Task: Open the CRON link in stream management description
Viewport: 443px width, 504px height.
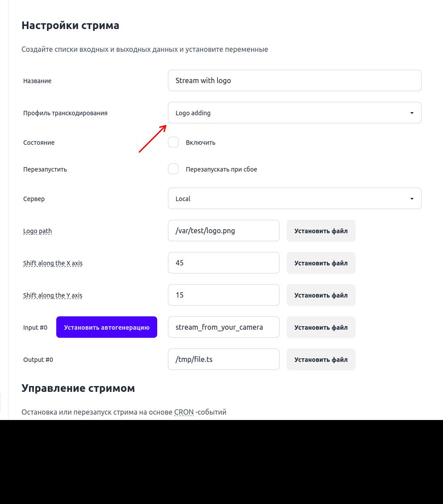Action: tap(184, 412)
